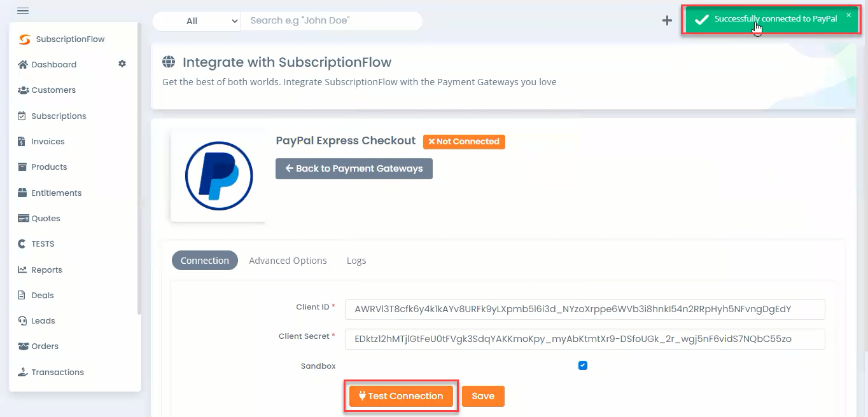The height and width of the screenshot is (417, 868).
Task: Click the Orders box icon
Action: [23, 346]
